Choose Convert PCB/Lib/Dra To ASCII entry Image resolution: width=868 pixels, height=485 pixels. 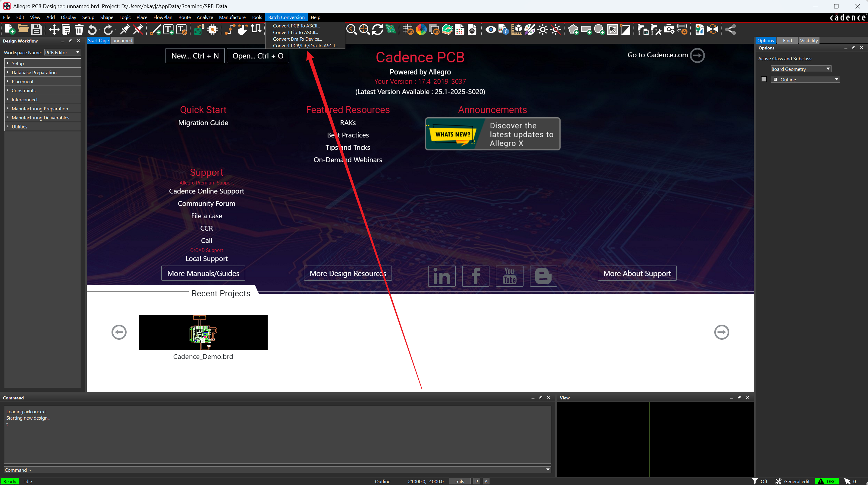[305, 46]
